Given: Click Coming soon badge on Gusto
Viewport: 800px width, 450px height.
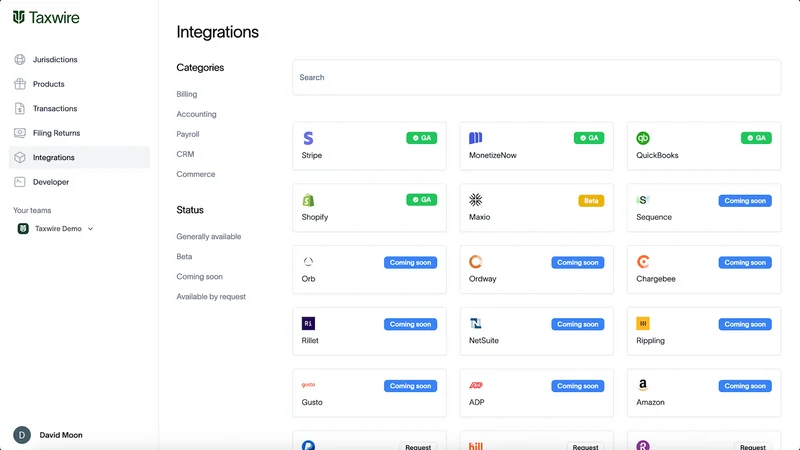Looking at the screenshot, I should point(410,386).
